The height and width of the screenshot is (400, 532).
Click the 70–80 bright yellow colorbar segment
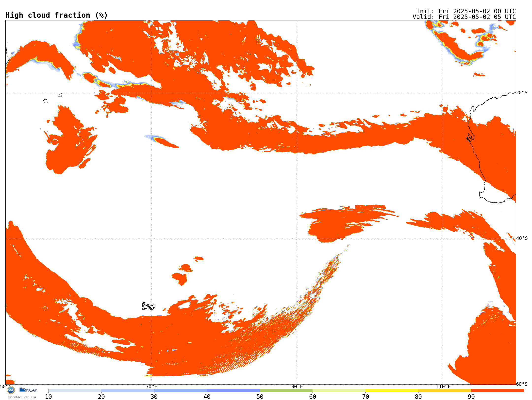click(392, 391)
